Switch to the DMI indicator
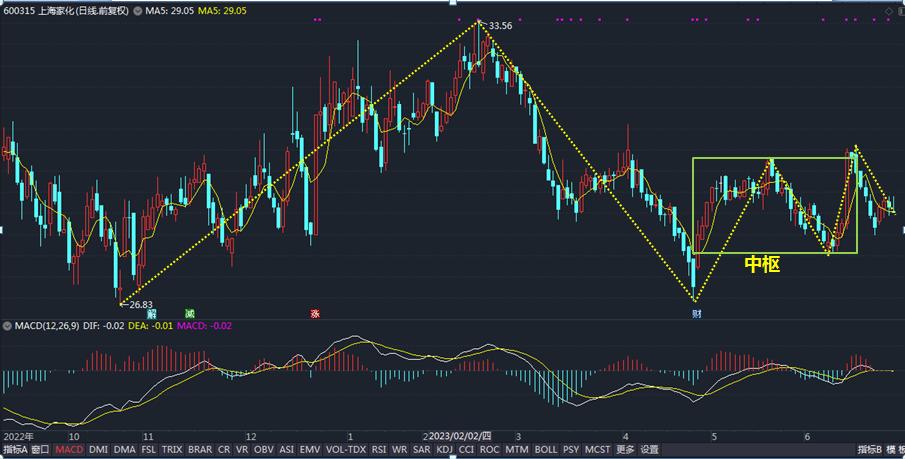The height and width of the screenshot is (459, 905). click(99, 449)
